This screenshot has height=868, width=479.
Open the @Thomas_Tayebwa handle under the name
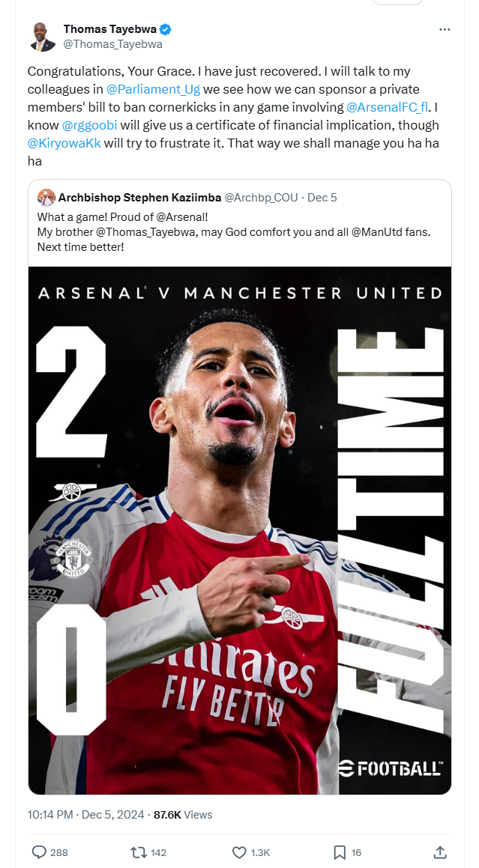(112, 44)
